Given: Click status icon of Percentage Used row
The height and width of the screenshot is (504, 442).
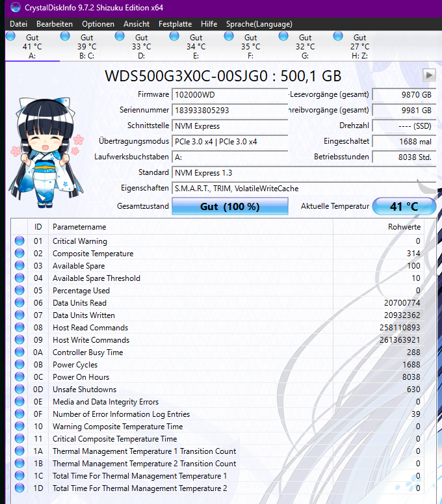Looking at the screenshot, I should (19, 290).
